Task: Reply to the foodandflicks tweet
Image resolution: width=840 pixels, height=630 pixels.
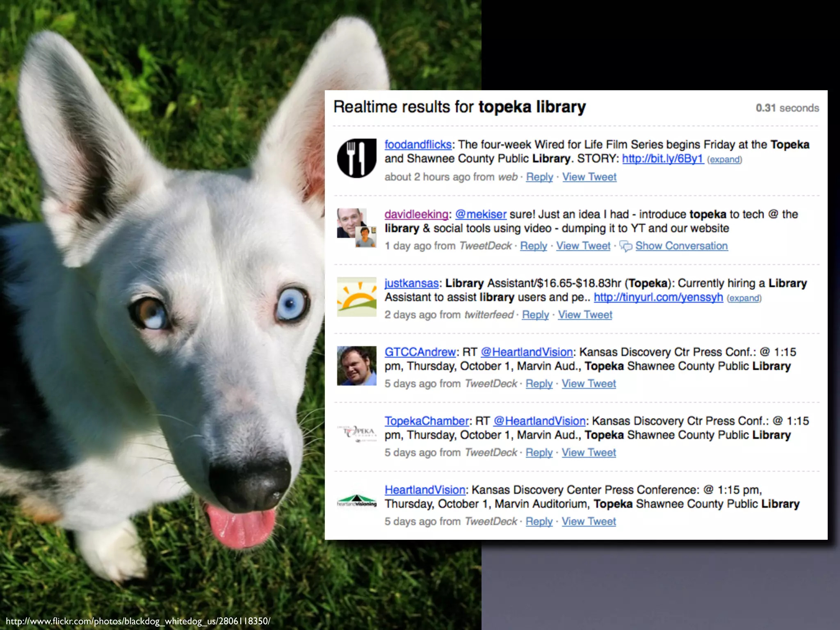Action: [540, 177]
